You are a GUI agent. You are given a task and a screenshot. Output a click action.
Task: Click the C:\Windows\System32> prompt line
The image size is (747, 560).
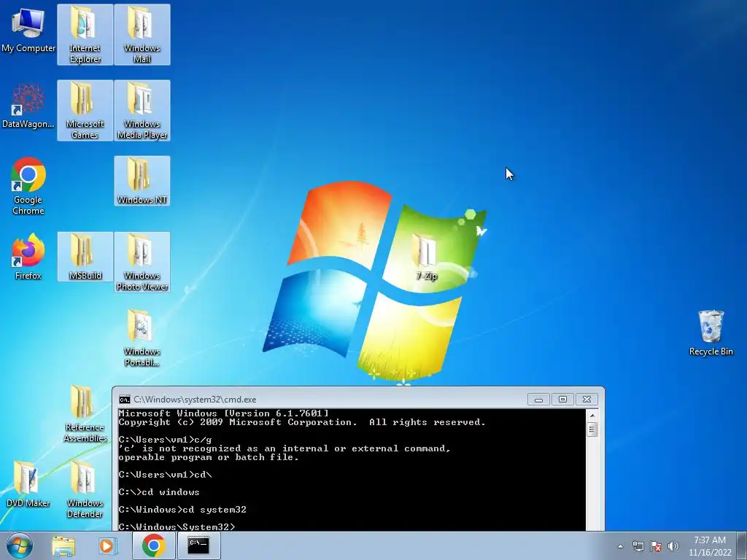177,526
